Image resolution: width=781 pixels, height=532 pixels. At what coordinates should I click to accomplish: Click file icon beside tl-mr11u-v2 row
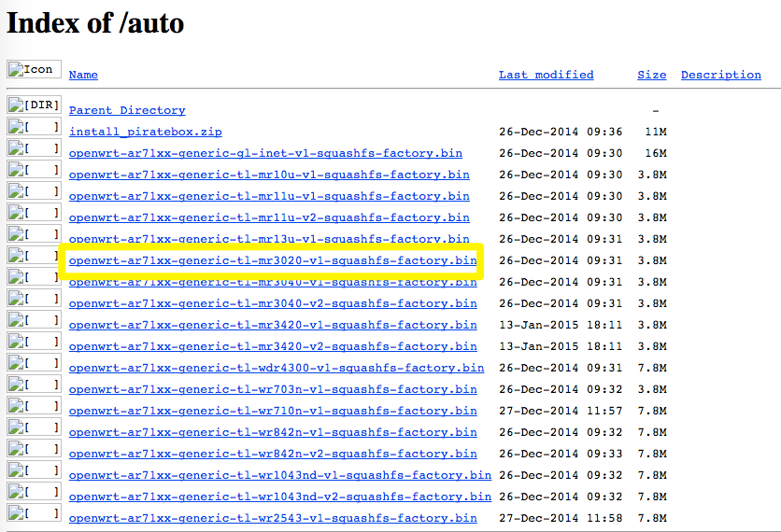click(x=34, y=212)
